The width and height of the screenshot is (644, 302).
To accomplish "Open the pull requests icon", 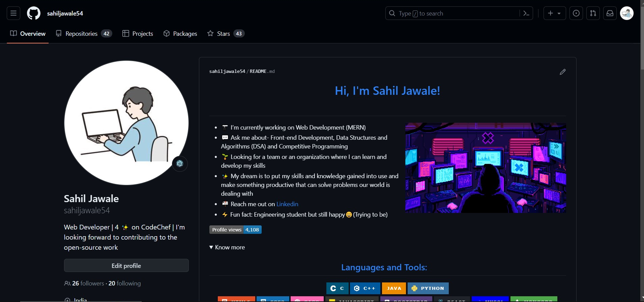I will [593, 13].
